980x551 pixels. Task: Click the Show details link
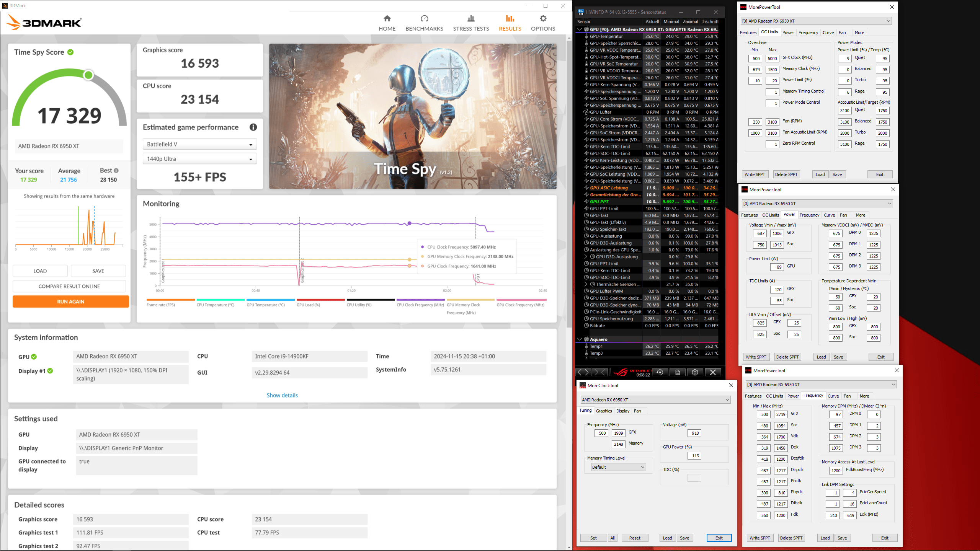282,395
